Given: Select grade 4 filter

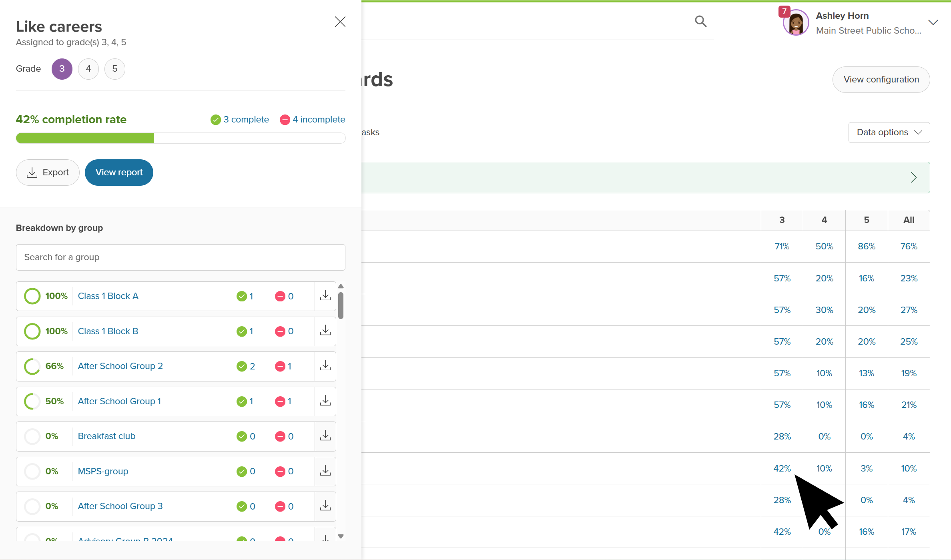Looking at the screenshot, I should 88,69.
